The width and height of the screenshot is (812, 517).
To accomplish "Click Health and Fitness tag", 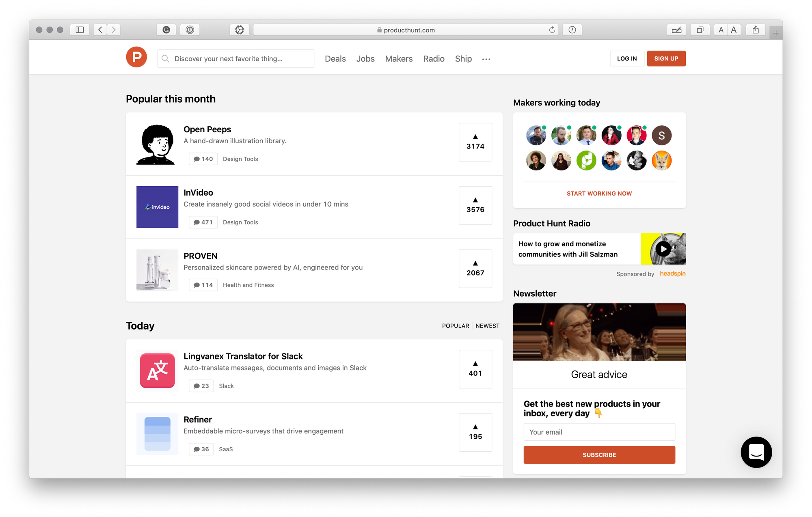I will (248, 285).
